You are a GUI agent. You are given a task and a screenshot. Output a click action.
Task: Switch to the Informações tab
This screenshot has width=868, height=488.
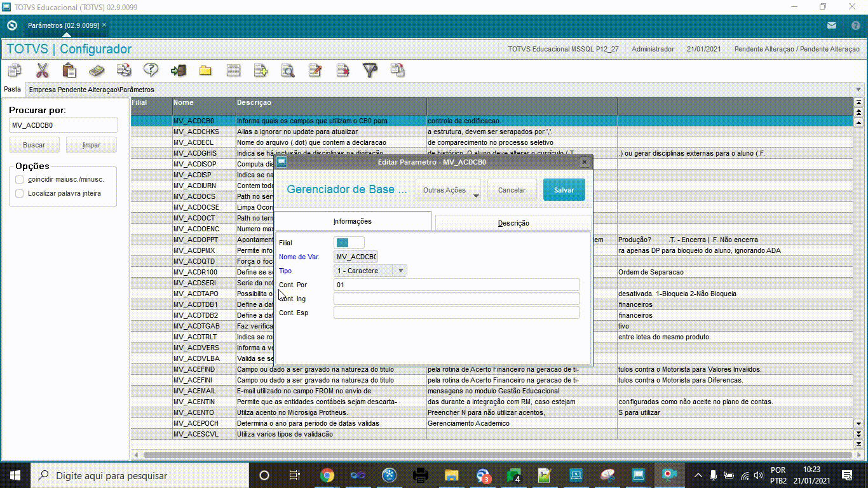(x=353, y=221)
